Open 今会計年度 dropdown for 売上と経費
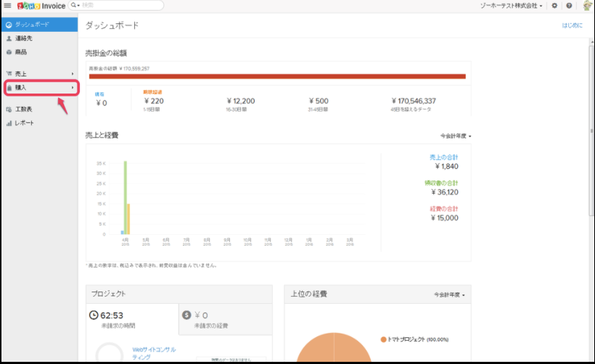Viewport: 595px width, 364px height. pyautogui.click(x=456, y=136)
